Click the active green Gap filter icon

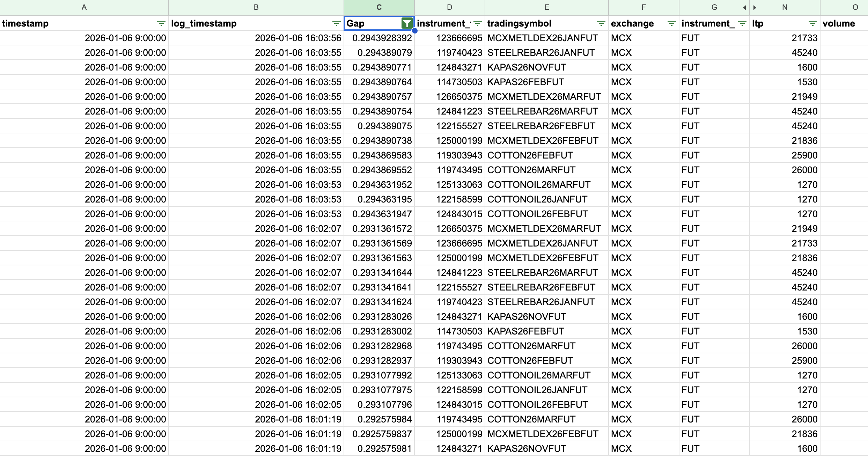click(407, 23)
